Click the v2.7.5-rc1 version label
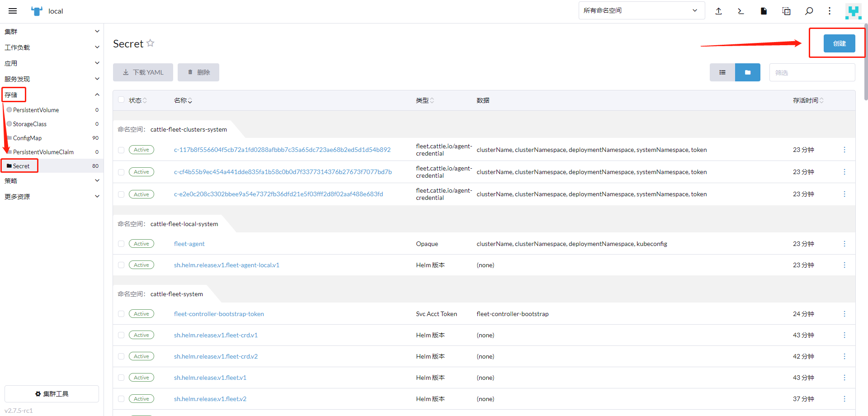Viewport: 868px width, 416px height. point(19,411)
